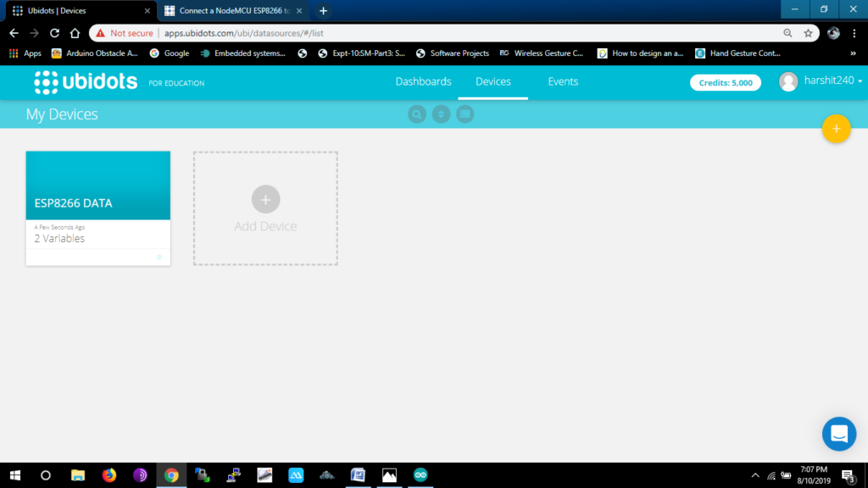This screenshot has width=868, height=488.
Task: Show more bookmarks chevron
Action: tap(853, 53)
